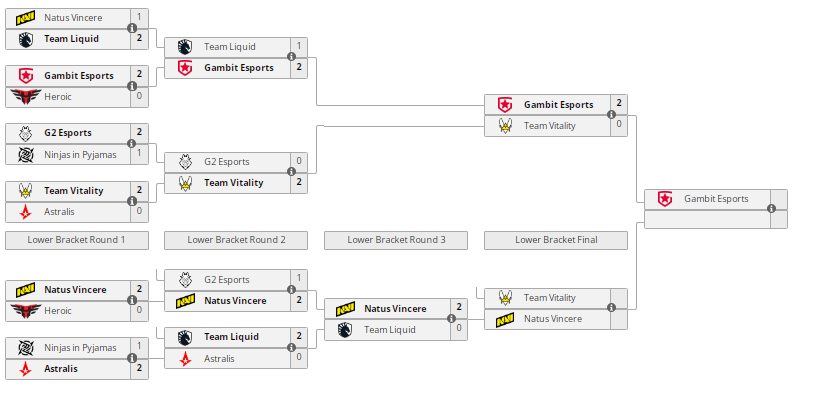This screenshot has width=819, height=400.
Task: Open info icon on the final Gambit Esports box
Action: pyautogui.click(x=772, y=209)
